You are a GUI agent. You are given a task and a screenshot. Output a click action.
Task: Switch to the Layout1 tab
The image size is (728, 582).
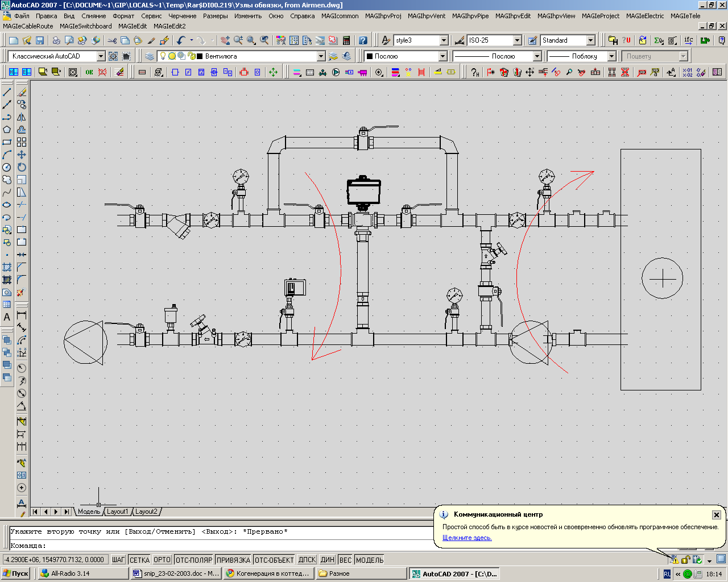(x=118, y=512)
